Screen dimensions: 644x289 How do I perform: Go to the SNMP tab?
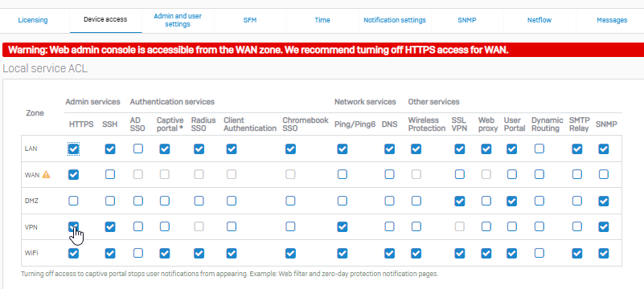[x=467, y=20]
